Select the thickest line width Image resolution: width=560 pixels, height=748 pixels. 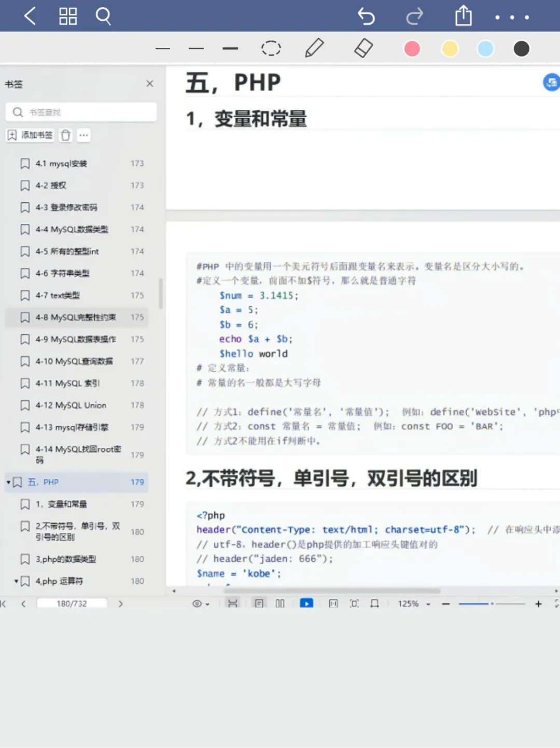pos(230,49)
